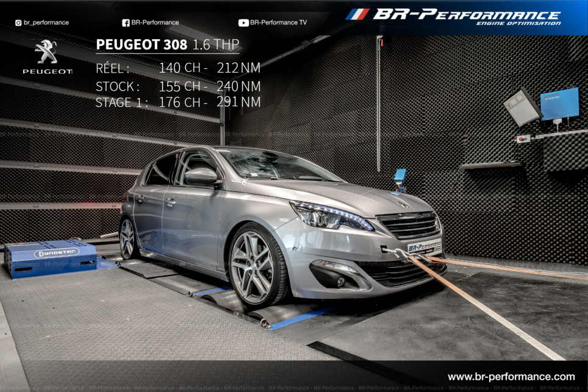Open the br_performance Instagram handle
This screenshot has width=588, height=392.
46,23
